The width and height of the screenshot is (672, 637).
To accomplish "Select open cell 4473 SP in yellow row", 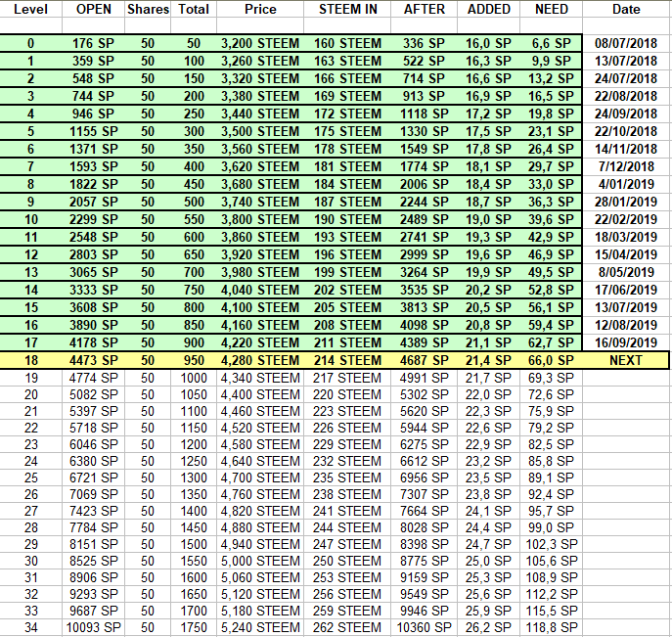I will (94, 360).
